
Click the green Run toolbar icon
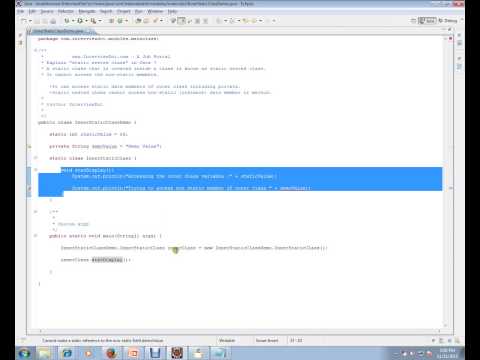point(80,21)
